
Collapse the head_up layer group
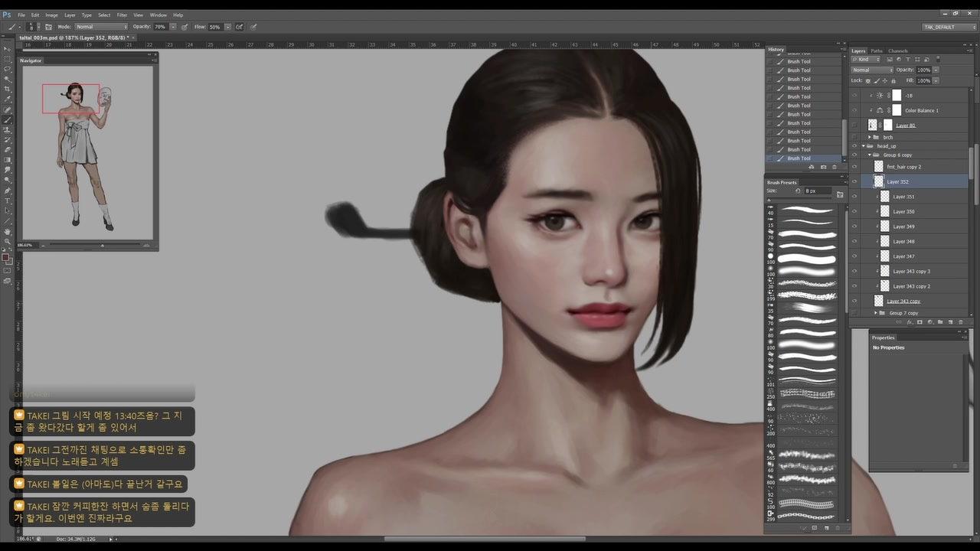(864, 146)
